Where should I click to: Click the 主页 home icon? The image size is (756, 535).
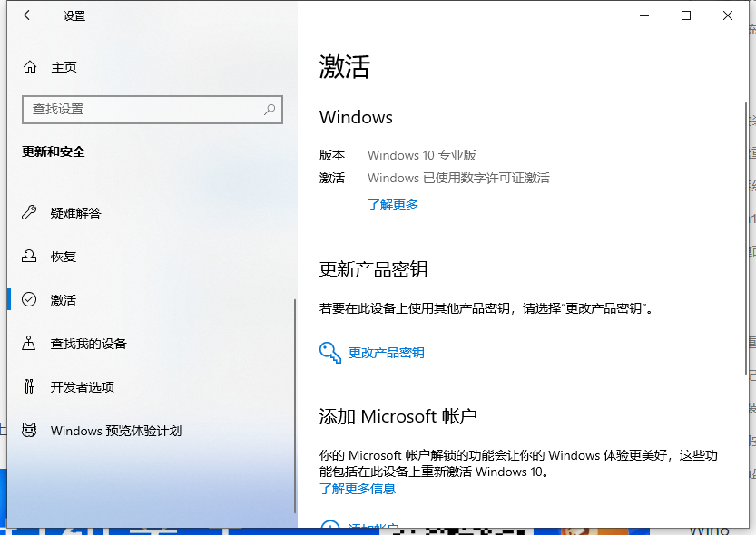pyautogui.click(x=30, y=67)
